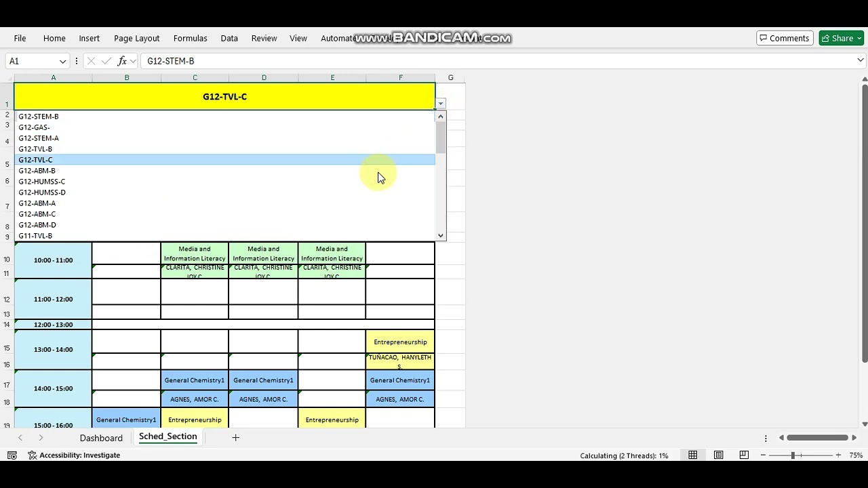Click the zoom in plus icon
868x488 pixels.
838,455
